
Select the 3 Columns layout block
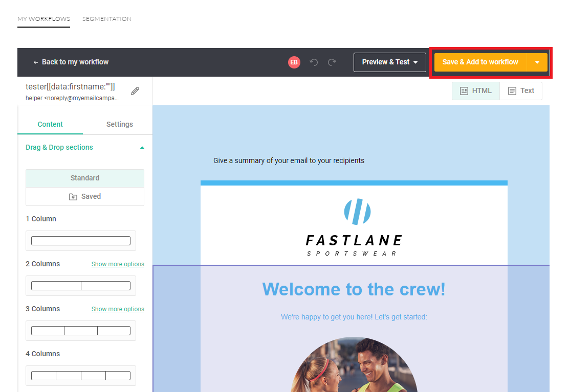click(x=80, y=330)
